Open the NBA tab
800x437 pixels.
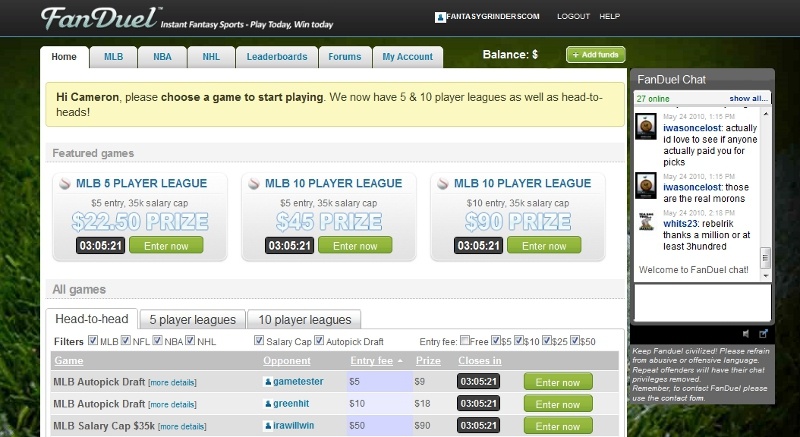click(x=162, y=57)
